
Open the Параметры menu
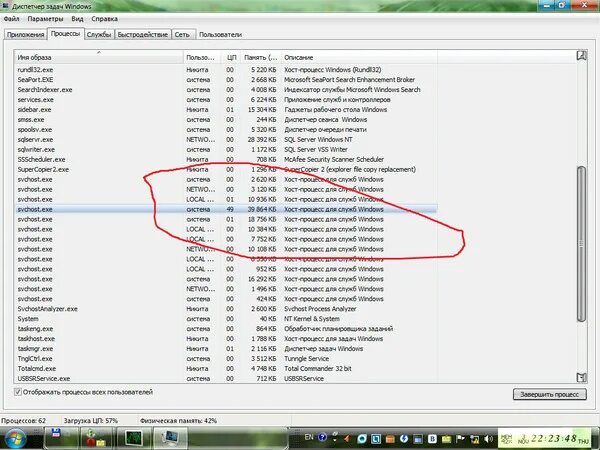(x=45, y=19)
